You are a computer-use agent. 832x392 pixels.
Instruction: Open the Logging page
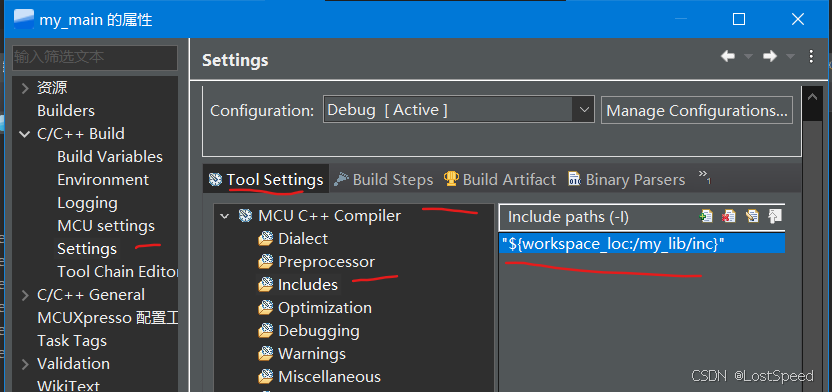click(87, 203)
